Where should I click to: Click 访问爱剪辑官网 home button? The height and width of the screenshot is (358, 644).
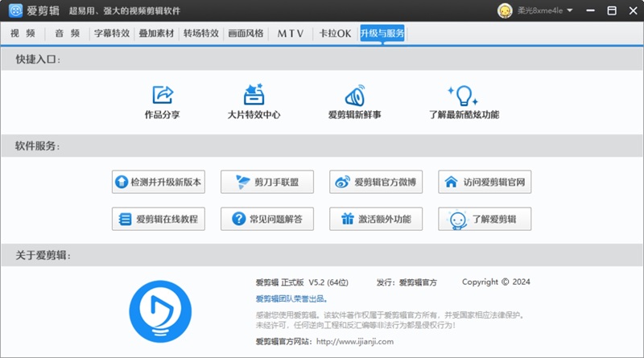click(x=485, y=182)
